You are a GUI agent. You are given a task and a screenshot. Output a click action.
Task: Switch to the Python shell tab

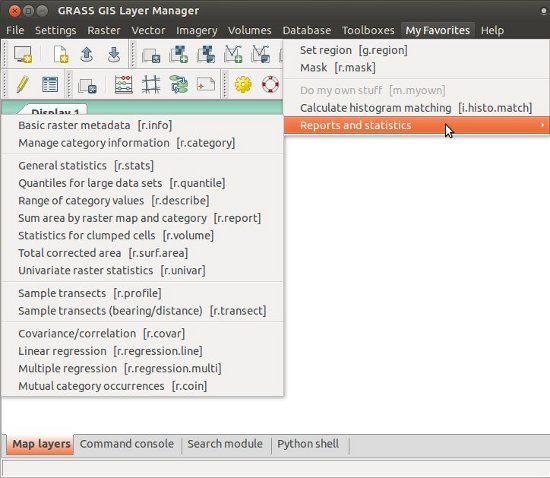pyautogui.click(x=308, y=444)
